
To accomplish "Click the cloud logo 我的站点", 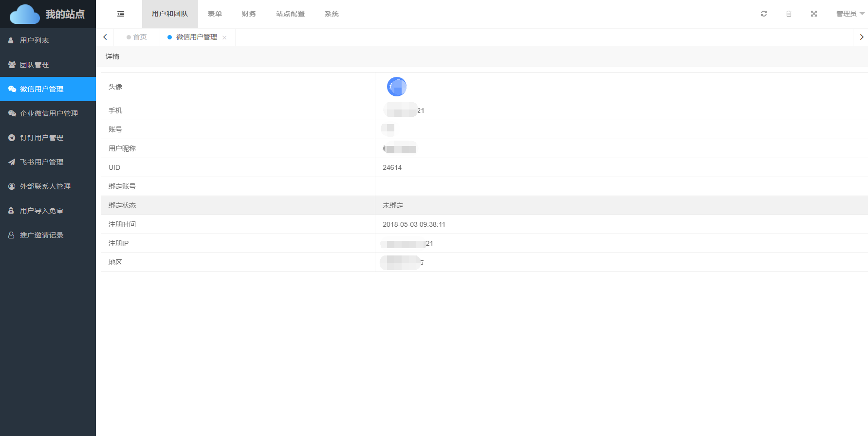I will coord(48,14).
